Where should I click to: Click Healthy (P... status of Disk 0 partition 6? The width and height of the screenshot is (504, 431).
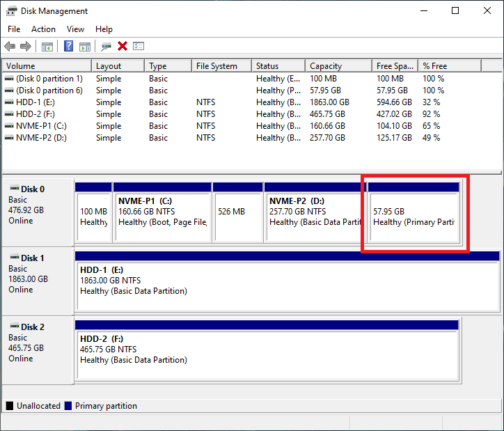tap(278, 91)
